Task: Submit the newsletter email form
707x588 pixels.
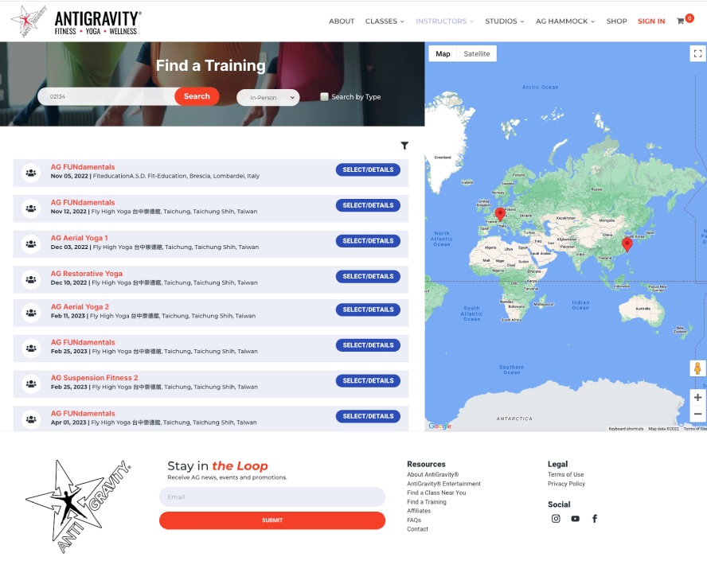Action: pyautogui.click(x=272, y=520)
